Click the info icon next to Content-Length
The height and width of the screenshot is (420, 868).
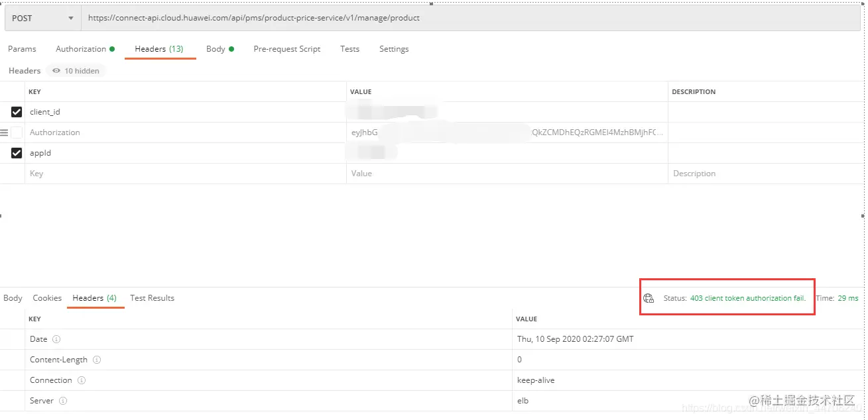[x=97, y=360]
